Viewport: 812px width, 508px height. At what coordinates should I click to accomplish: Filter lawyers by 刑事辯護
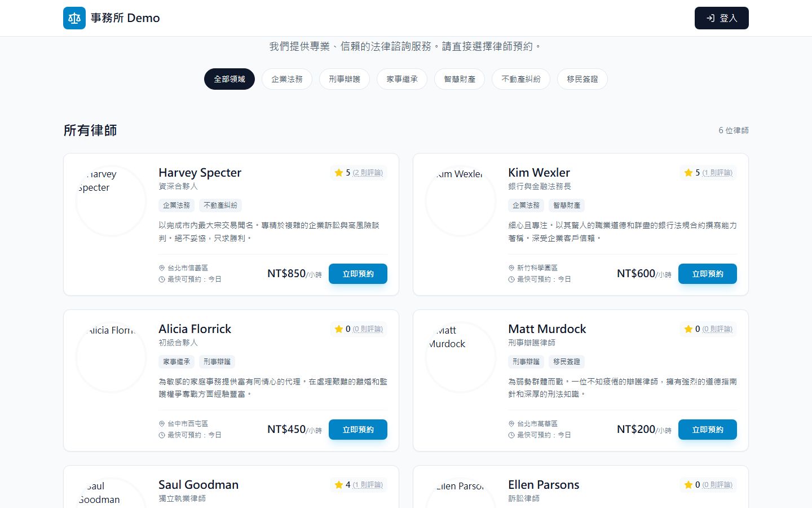345,79
